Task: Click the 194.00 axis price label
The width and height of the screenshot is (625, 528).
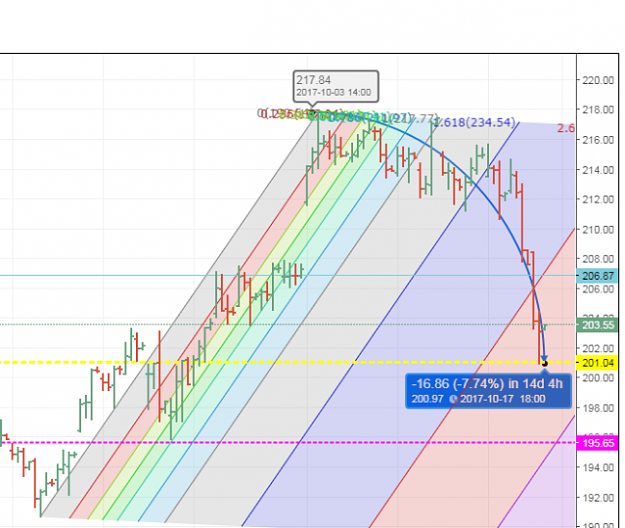Action: tap(598, 467)
